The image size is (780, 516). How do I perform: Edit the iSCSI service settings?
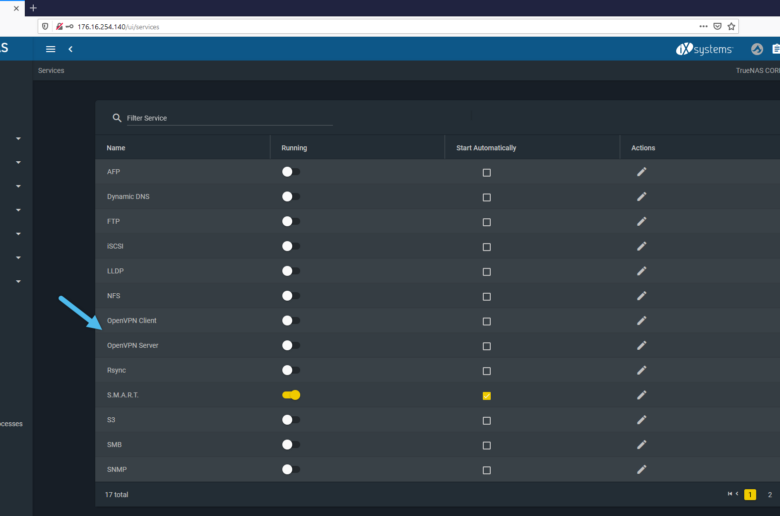tap(642, 246)
